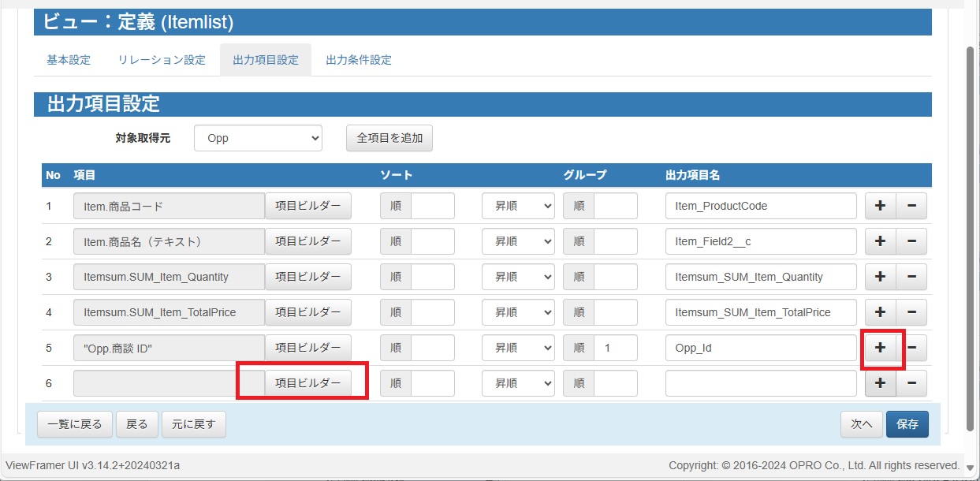The image size is (980, 481).
Task: Remove the Itemsum_SUM_Item_TotalPrice row
Action: (x=911, y=312)
